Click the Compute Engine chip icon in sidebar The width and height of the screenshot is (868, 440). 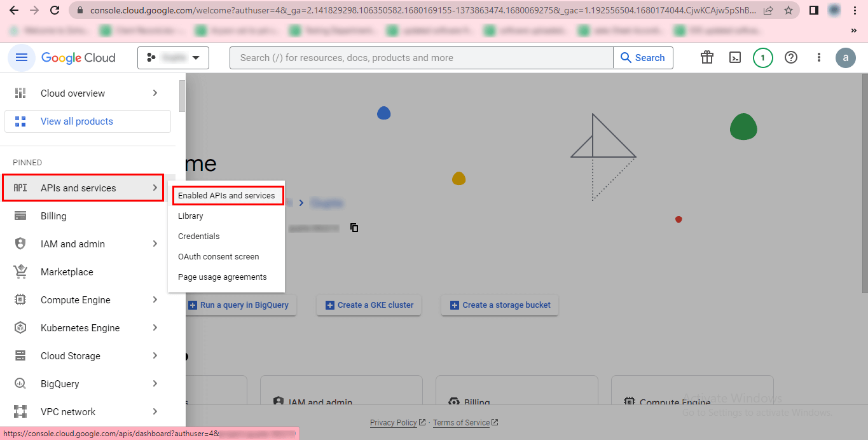[20, 300]
